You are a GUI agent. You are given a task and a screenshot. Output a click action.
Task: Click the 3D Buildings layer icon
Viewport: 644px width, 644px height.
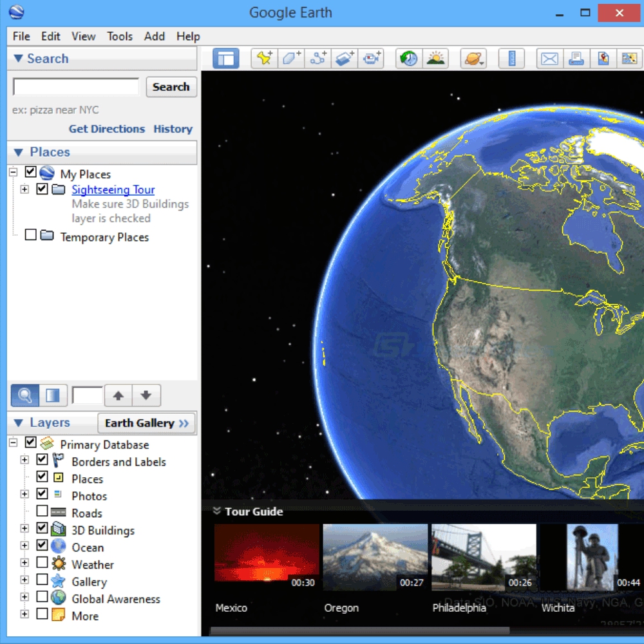59,529
